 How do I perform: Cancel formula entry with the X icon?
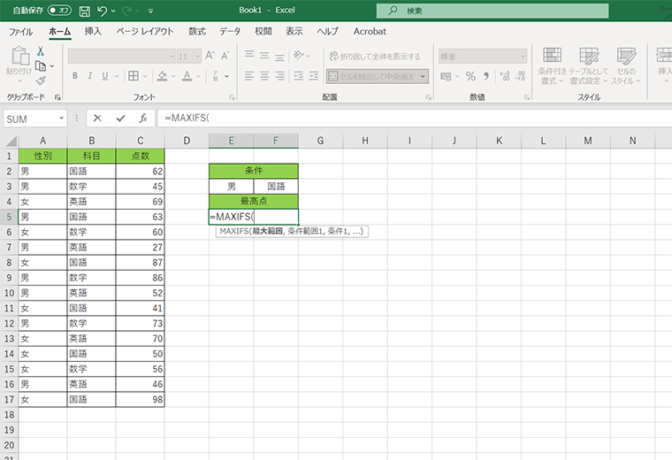pos(97,118)
